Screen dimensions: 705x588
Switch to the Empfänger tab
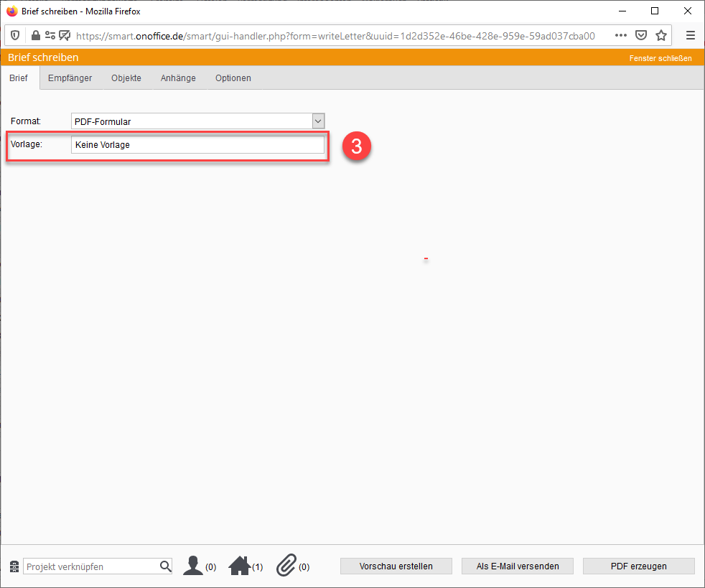click(x=70, y=78)
